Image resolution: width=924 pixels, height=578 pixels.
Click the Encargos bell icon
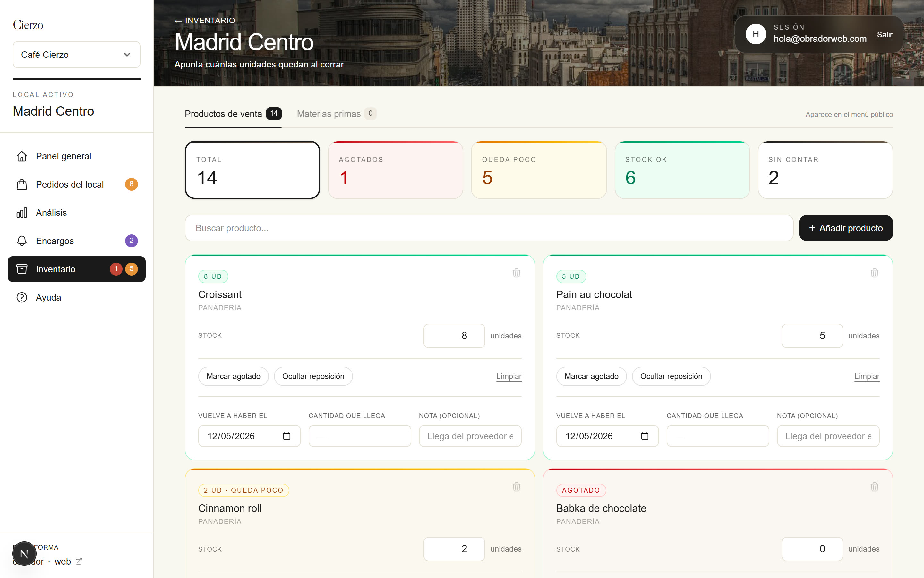22,241
